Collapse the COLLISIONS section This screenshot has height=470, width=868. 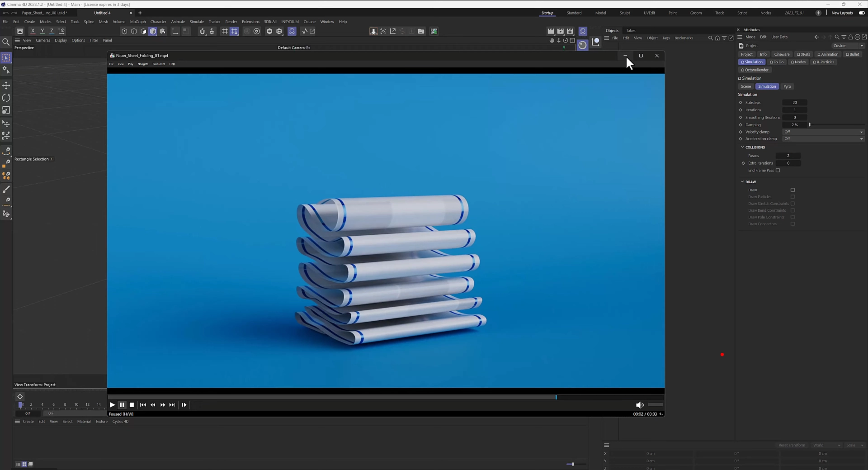point(742,147)
